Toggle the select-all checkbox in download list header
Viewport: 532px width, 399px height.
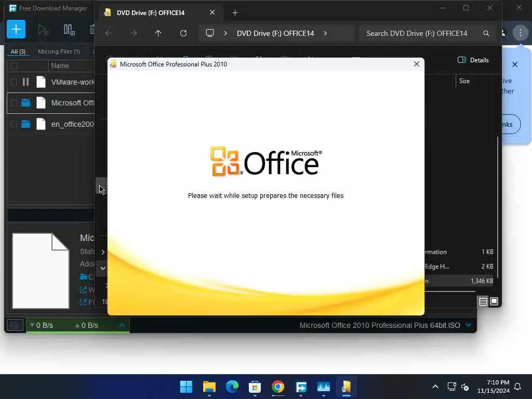coord(14,66)
